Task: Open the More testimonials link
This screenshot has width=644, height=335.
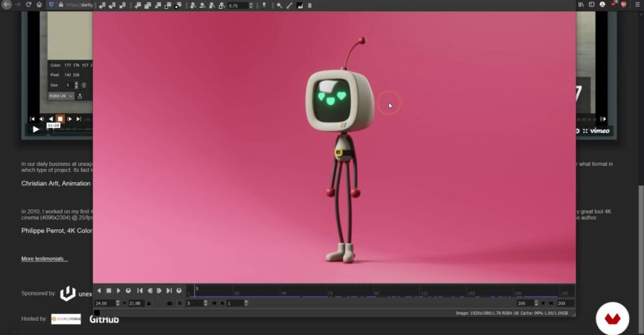Action: (x=44, y=259)
